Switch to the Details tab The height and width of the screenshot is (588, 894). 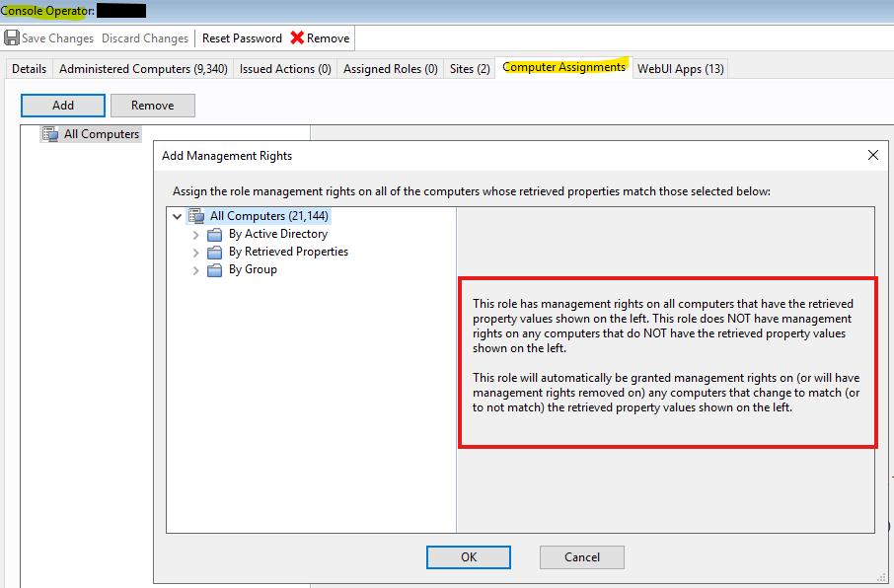(x=29, y=68)
